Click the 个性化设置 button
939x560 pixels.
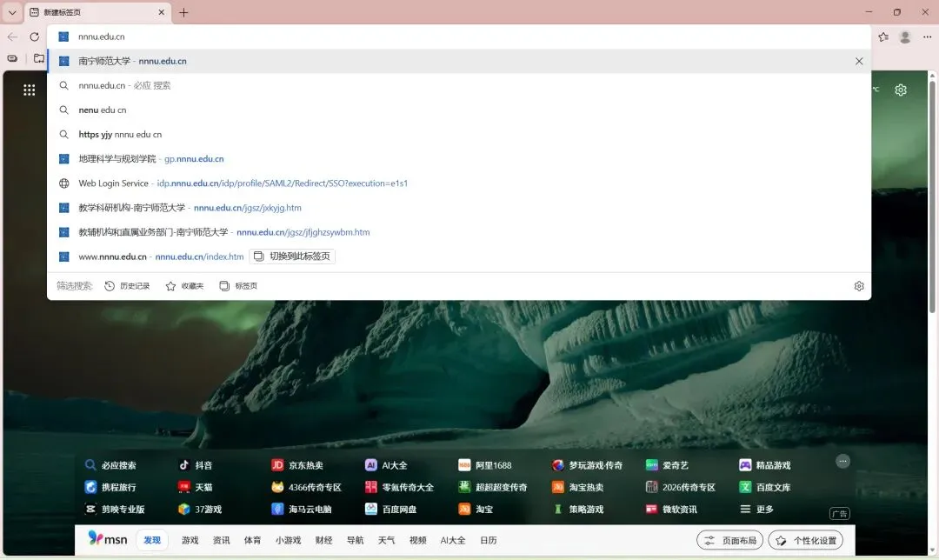click(x=805, y=540)
